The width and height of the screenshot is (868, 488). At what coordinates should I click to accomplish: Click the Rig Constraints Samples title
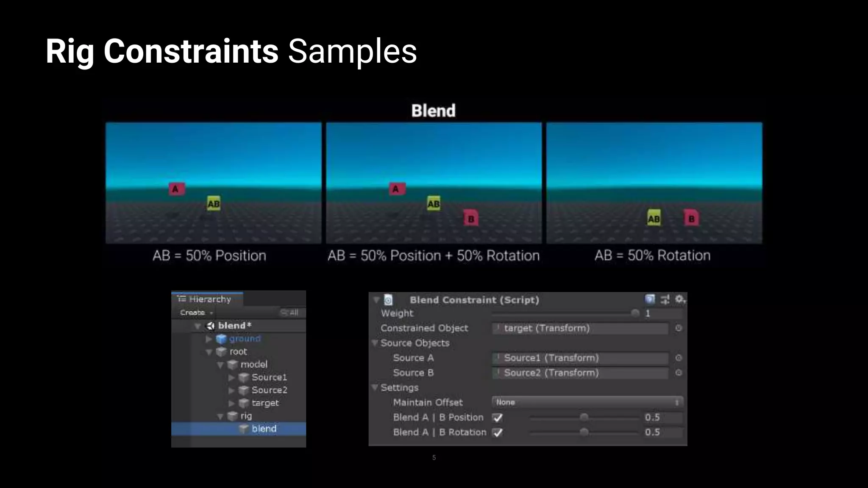(x=231, y=51)
